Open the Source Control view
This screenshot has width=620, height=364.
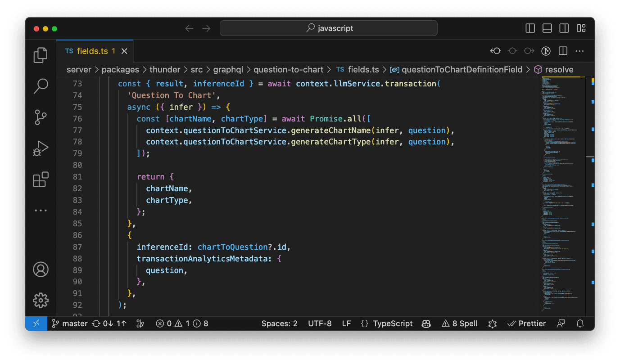tap(41, 117)
